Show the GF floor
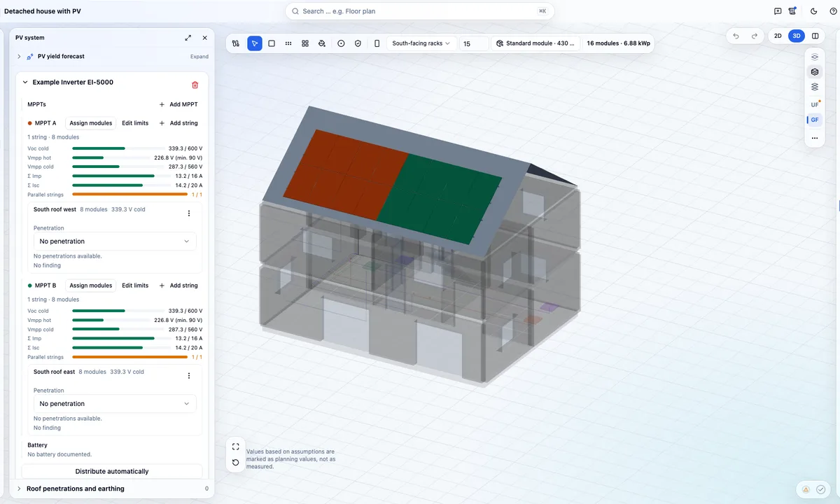 [815, 120]
